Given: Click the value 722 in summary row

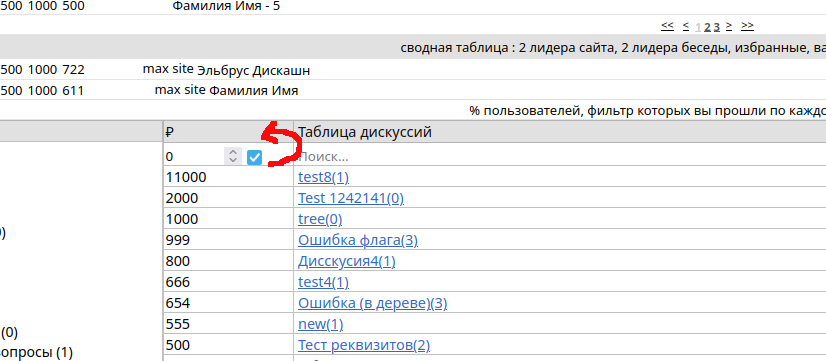Looking at the screenshot, I should 73,70.
